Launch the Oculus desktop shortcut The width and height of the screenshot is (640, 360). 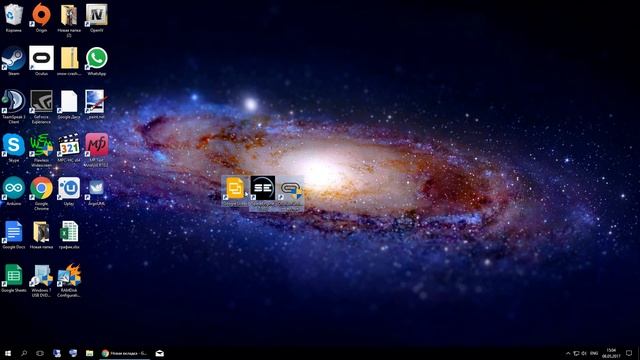[41, 59]
